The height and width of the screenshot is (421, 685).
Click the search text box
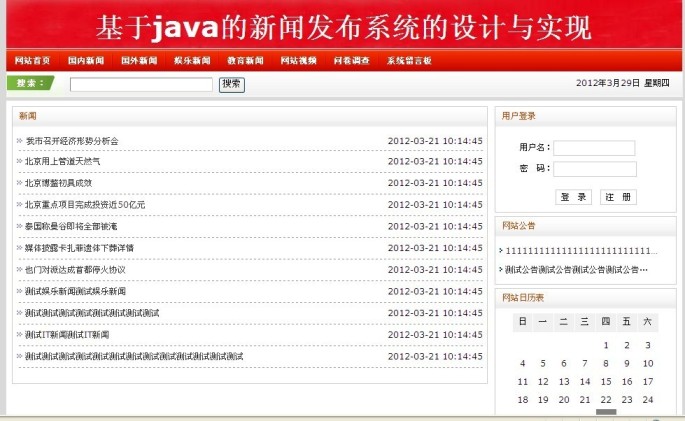[x=141, y=85]
